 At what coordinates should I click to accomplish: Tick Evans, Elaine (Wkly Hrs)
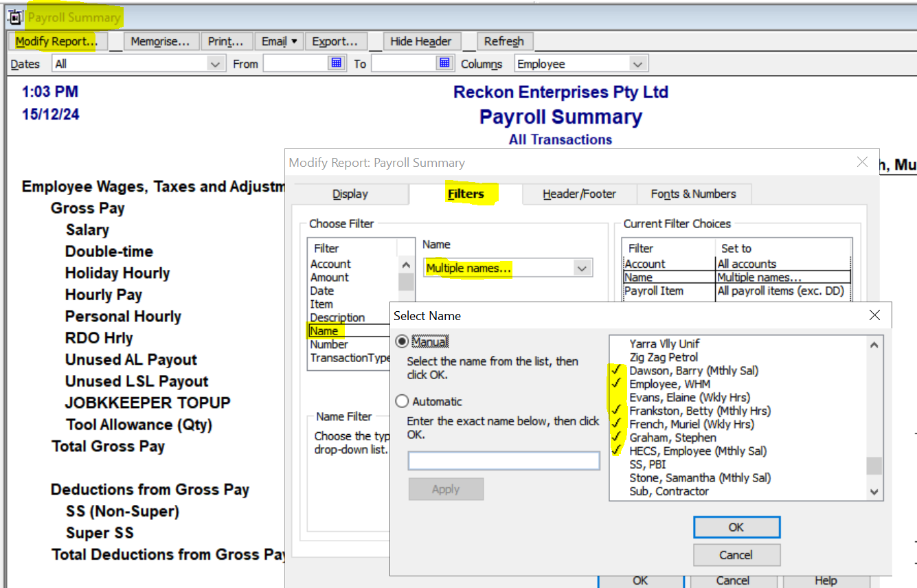(x=690, y=397)
